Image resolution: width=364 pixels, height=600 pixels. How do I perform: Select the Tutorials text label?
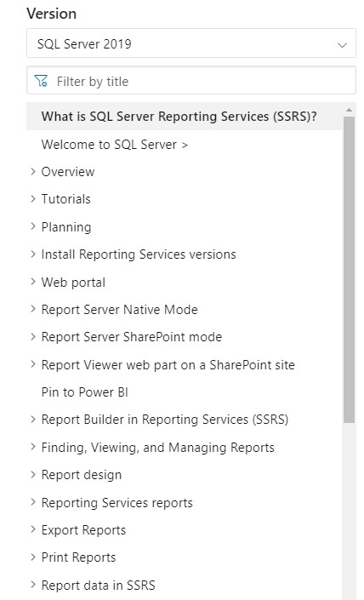65,199
